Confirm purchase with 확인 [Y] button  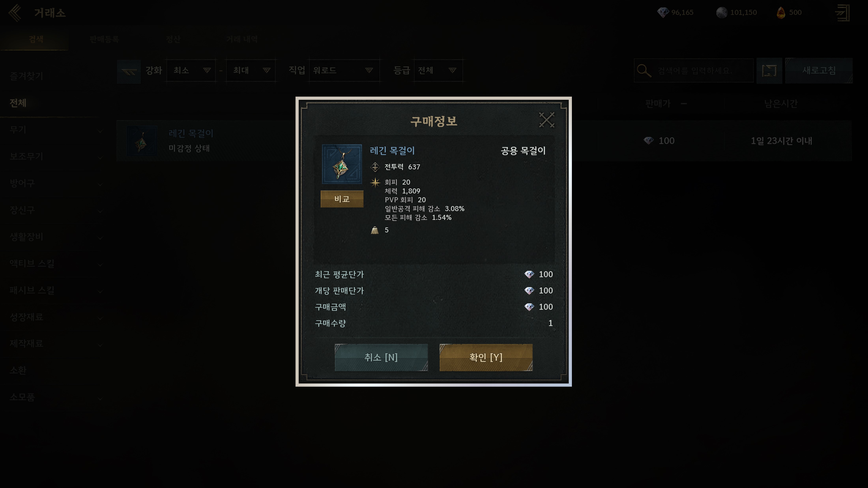(x=486, y=357)
